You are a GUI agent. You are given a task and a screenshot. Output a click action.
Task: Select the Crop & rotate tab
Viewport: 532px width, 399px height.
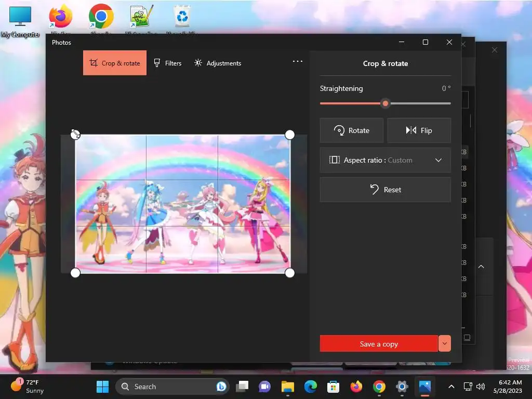(115, 63)
